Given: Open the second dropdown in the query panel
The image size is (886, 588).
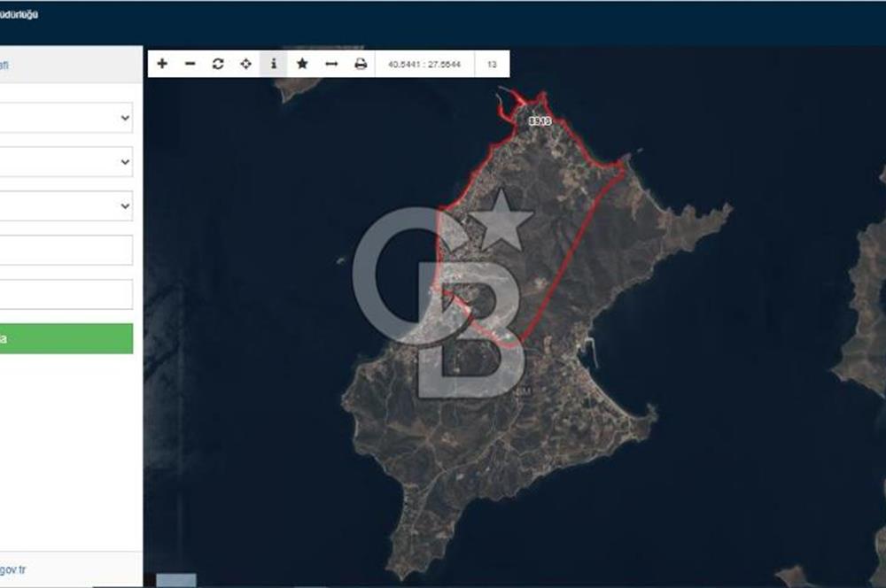Looking at the screenshot, I should coord(66,161).
